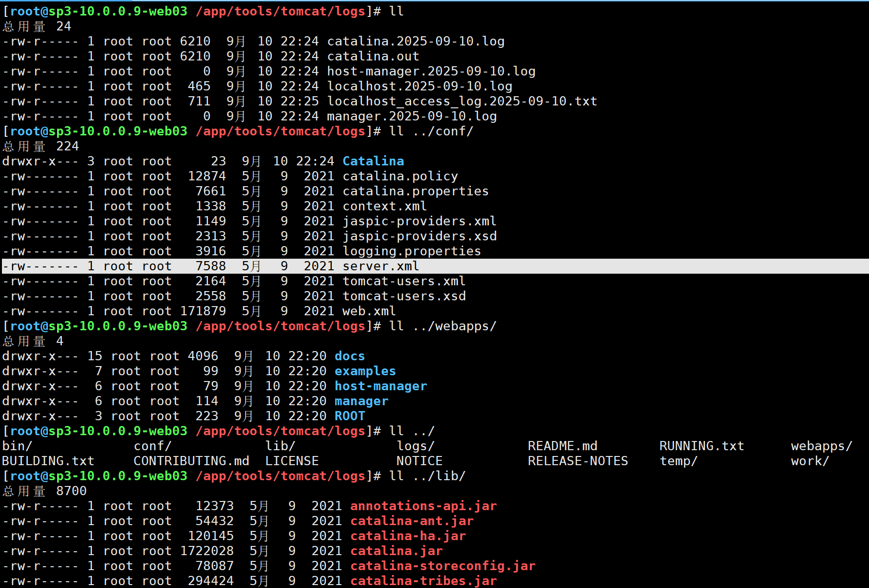Viewport: 869px width, 588px height.
Task: Click catalina.2025-09-10.log filename
Action: pyautogui.click(x=416, y=41)
